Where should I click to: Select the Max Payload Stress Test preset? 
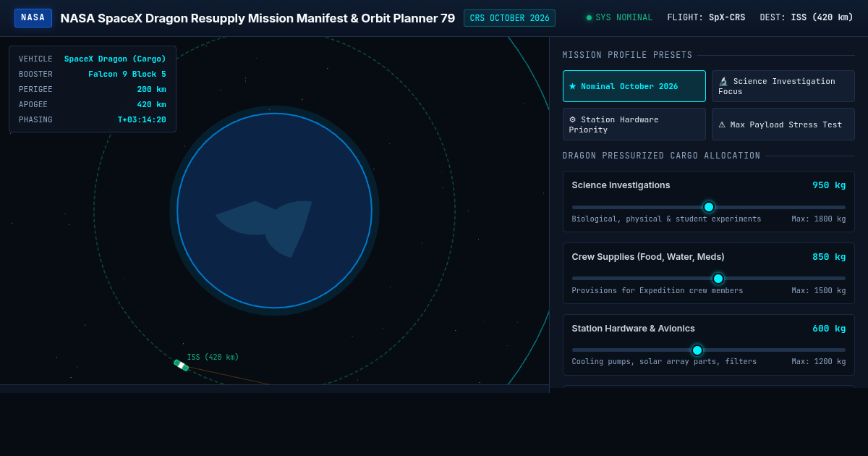tap(783, 124)
